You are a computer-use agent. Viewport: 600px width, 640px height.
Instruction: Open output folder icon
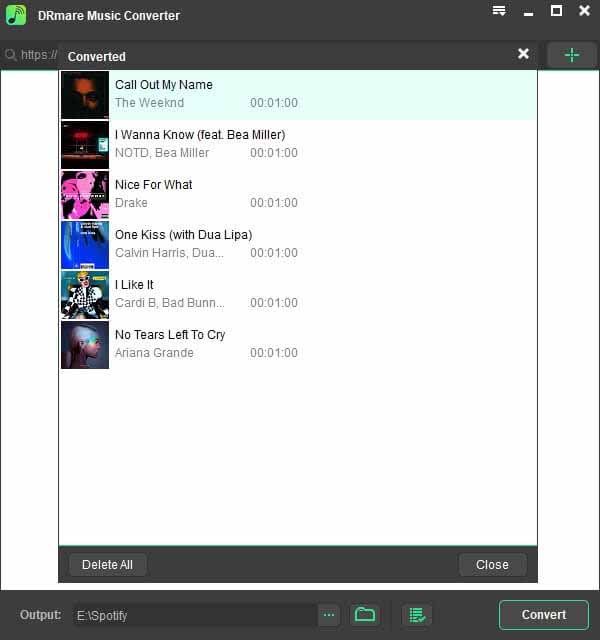click(x=364, y=614)
